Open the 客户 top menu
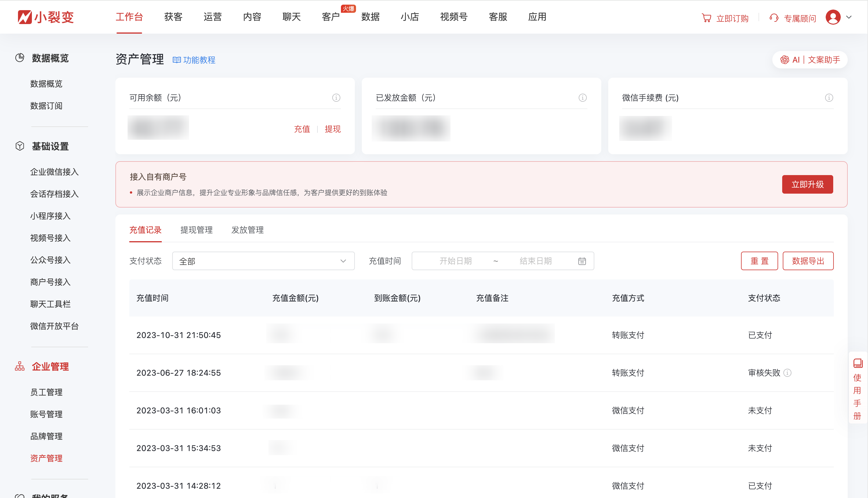The height and width of the screenshot is (498, 868). click(331, 17)
